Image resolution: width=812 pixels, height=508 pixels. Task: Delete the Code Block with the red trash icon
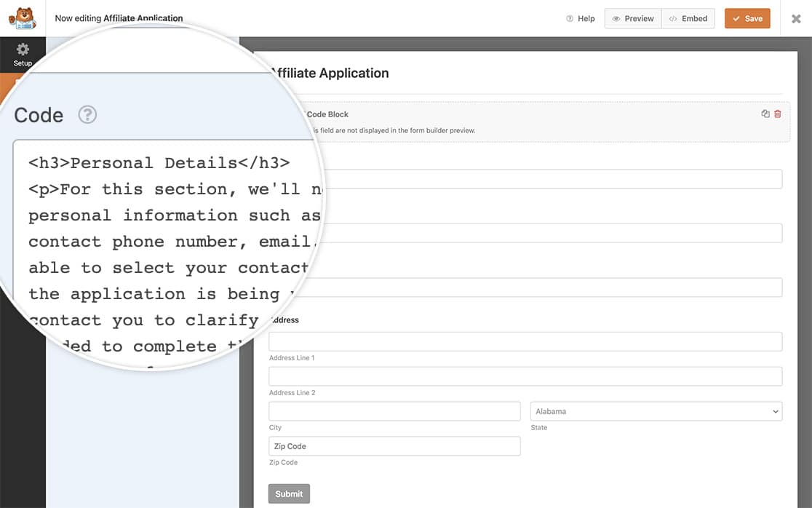click(777, 114)
